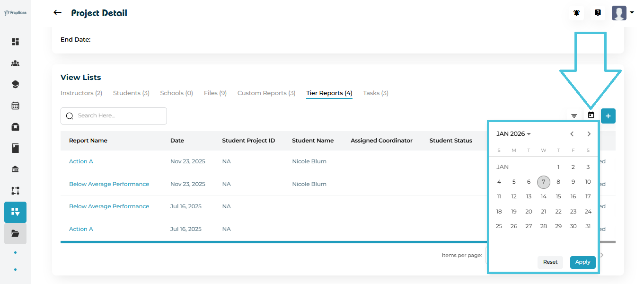
Task: Click the plus add report button
Action: tap(608, 116)
